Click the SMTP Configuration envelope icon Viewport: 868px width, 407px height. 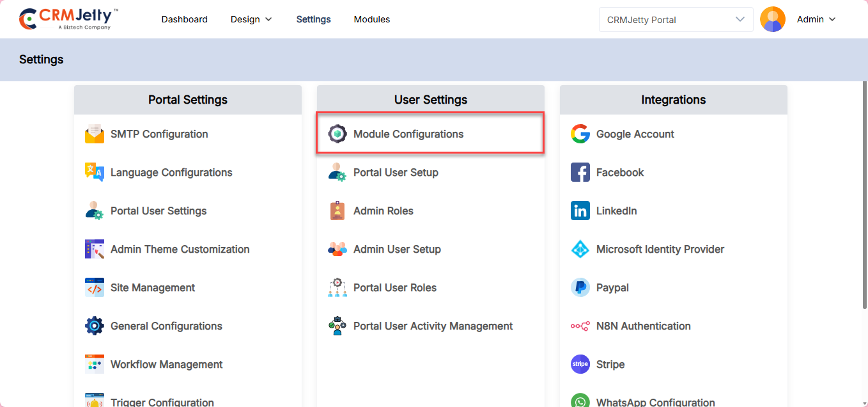[x=95, y=134]
